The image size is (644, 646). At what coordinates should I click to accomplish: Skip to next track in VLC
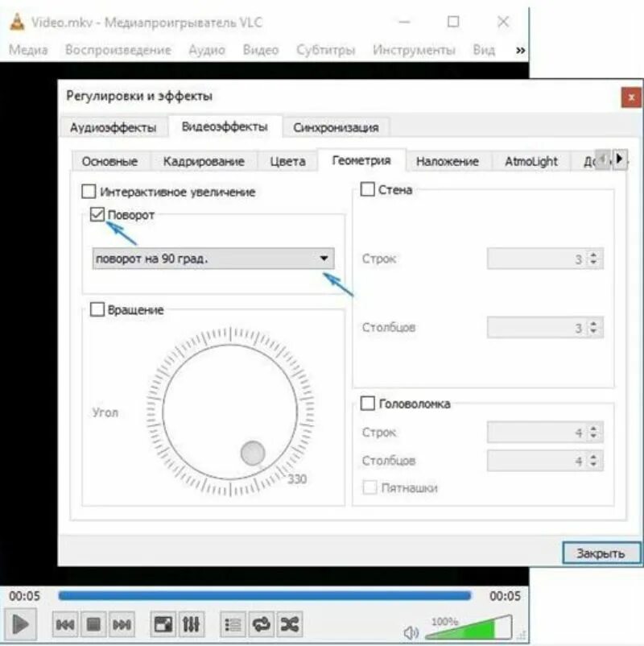click(122, 624)
